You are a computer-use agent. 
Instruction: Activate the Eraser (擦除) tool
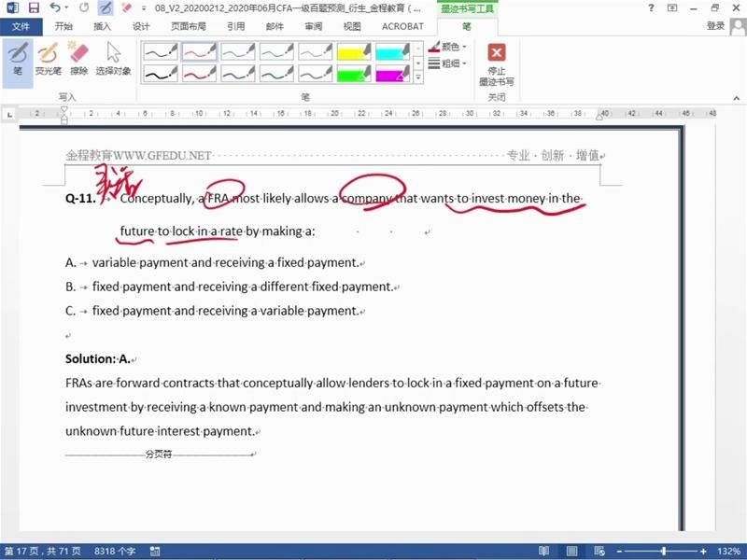[x=79, y=59]
